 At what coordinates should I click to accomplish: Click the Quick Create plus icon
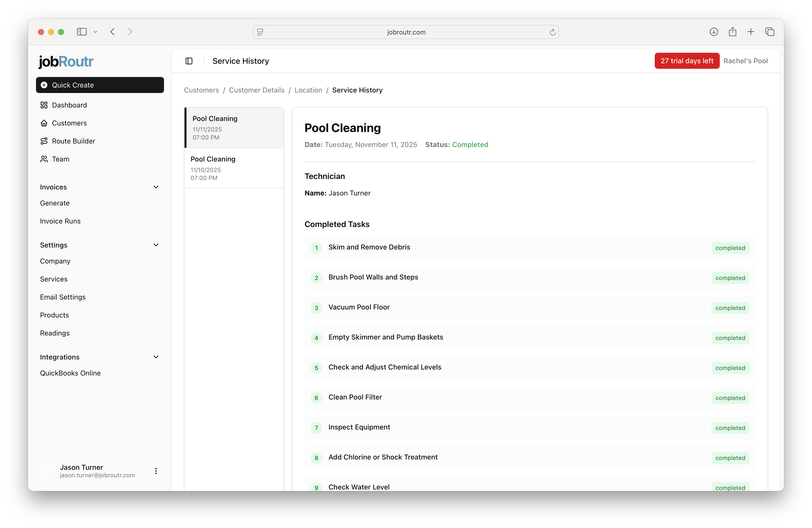(x=44, y=85)
